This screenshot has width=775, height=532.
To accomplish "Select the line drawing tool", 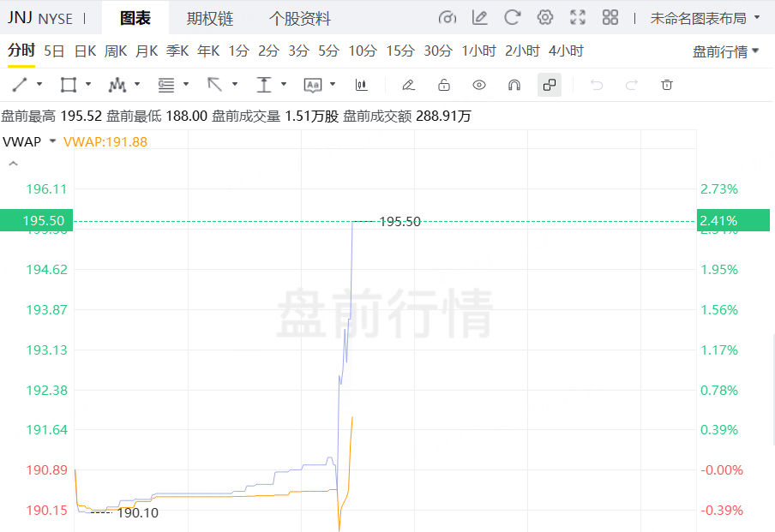I will coord(20,85).
